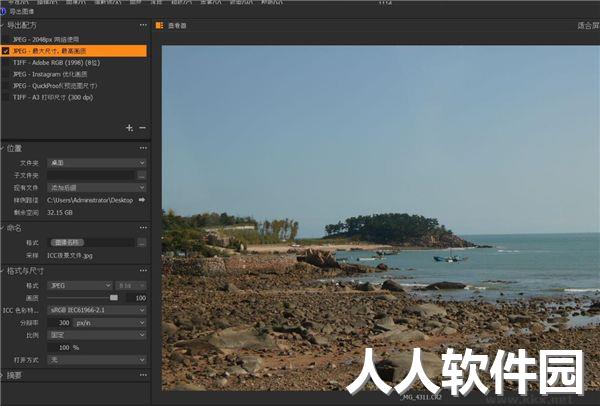
Task: Open the 摘要 panel options menu
Action: [x=143, y=375]
